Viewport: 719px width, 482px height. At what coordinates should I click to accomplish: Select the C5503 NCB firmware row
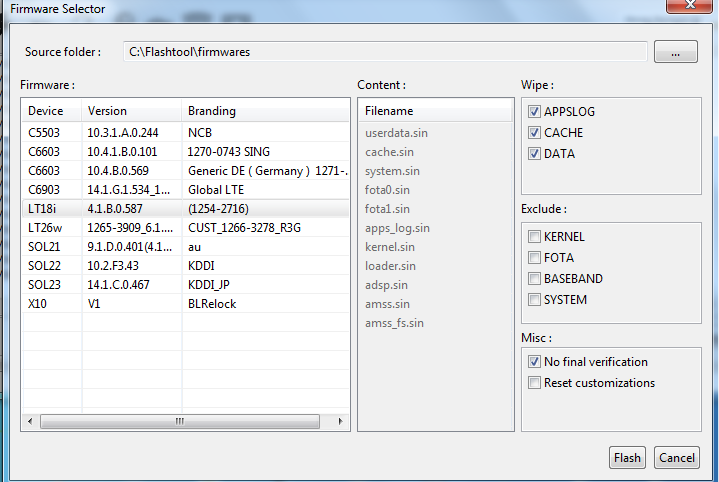point(185,133)
